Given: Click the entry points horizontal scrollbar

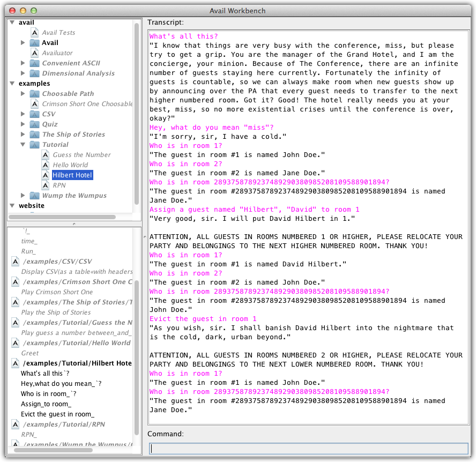Looking at the screenshot, I should click(53, 450).
